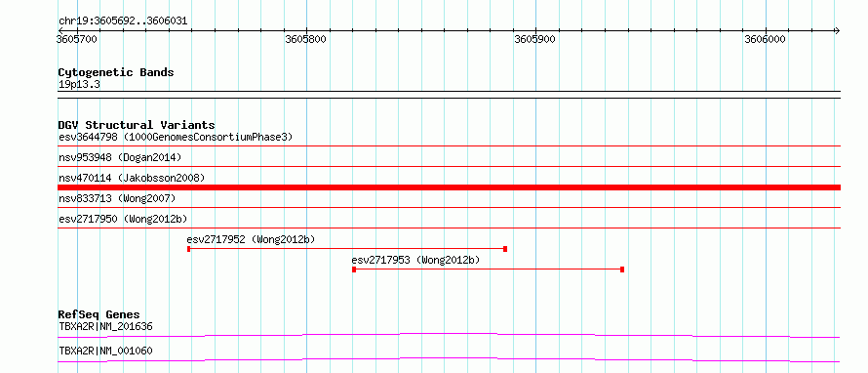Image resolution: width=868 pixels, height=373 pixels.
Task: Click the red line under esv3644798
Action: pyautogui.click(x=450, y=146)
